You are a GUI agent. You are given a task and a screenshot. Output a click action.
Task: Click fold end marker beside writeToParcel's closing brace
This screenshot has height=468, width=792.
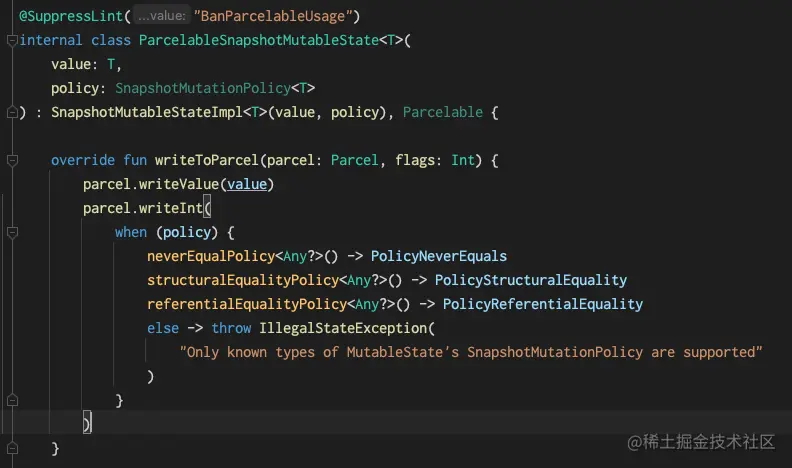coord(13,448)
